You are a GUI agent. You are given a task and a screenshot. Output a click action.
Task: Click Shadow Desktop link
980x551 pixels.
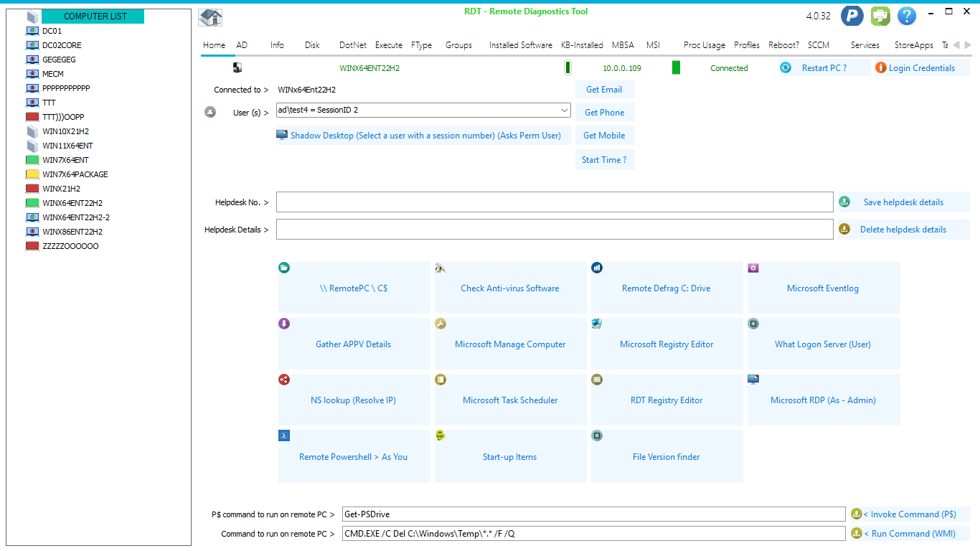[424, 135]
